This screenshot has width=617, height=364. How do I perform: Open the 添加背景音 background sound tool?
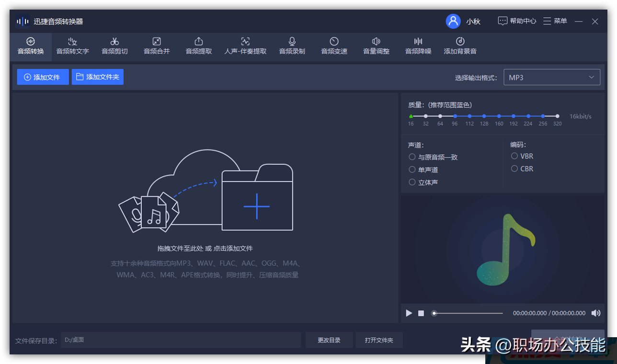(459, 46)
